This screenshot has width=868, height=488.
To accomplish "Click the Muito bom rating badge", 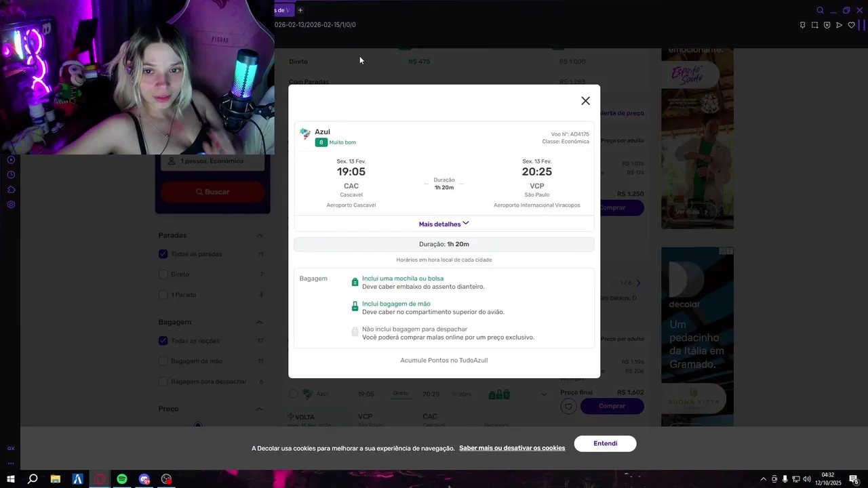I will (336, 142).
